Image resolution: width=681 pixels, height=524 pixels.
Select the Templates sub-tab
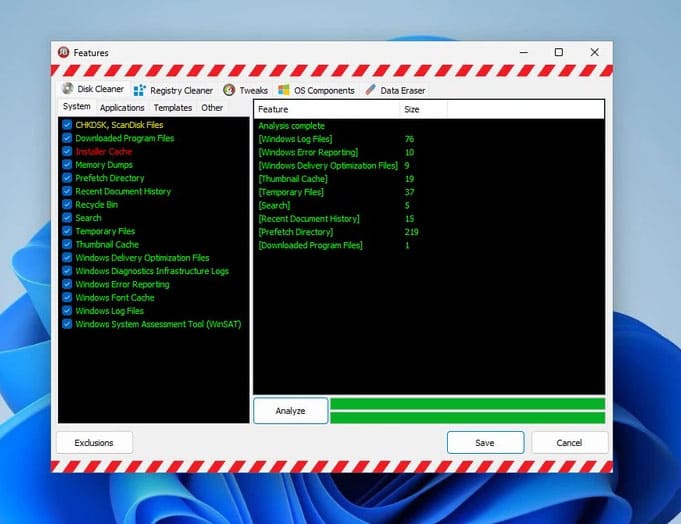[172, 108]
